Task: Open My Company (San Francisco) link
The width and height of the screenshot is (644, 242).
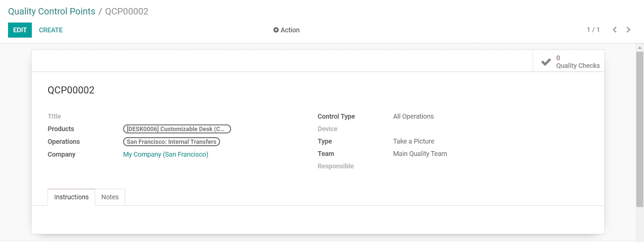Action: [165, 154]
